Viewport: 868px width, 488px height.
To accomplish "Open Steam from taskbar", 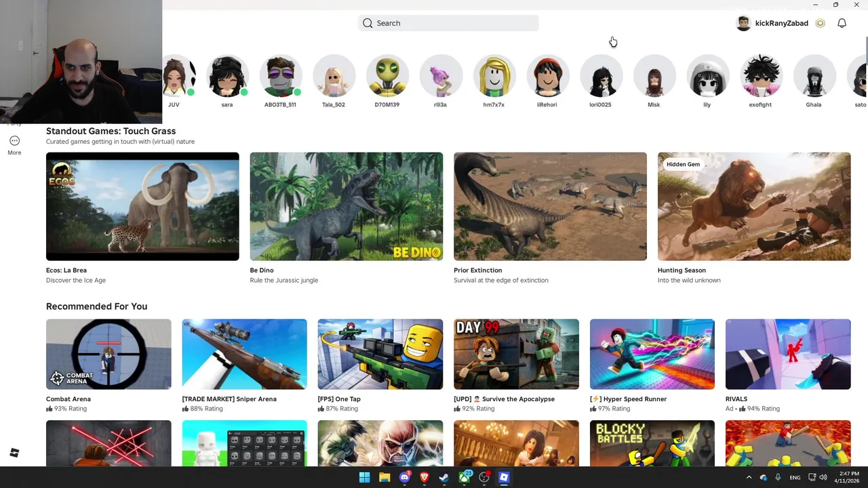I will [444, 477].
